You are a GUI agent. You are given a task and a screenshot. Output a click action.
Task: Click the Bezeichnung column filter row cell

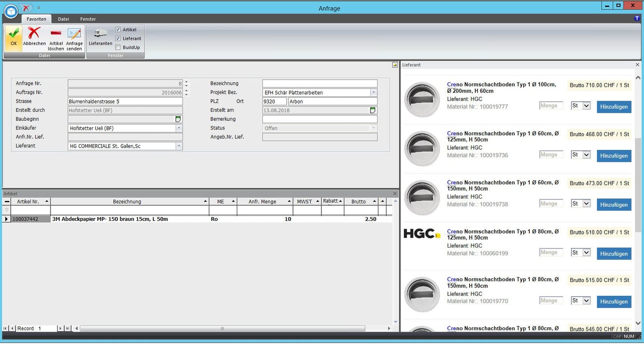[129, 210]
